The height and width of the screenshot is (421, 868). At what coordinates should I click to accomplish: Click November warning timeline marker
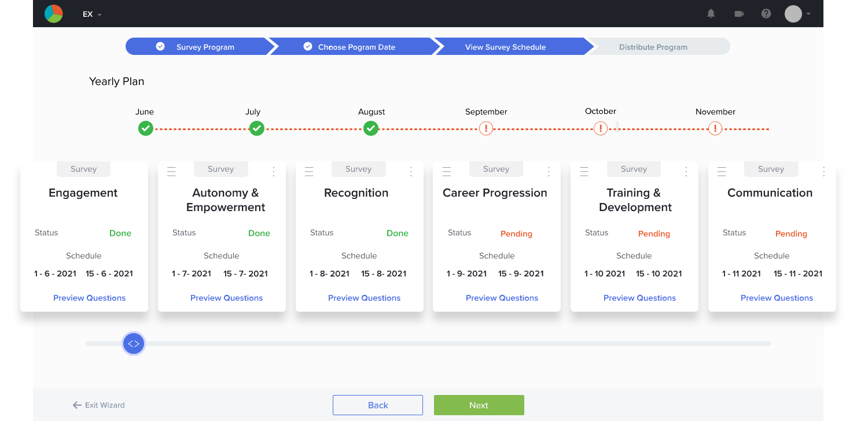click(x=715, y=128)
